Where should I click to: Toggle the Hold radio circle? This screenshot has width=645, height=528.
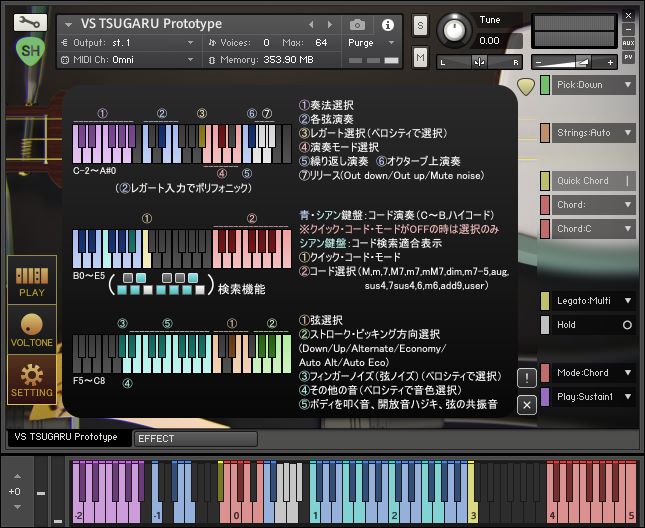[x=627, y=325]
